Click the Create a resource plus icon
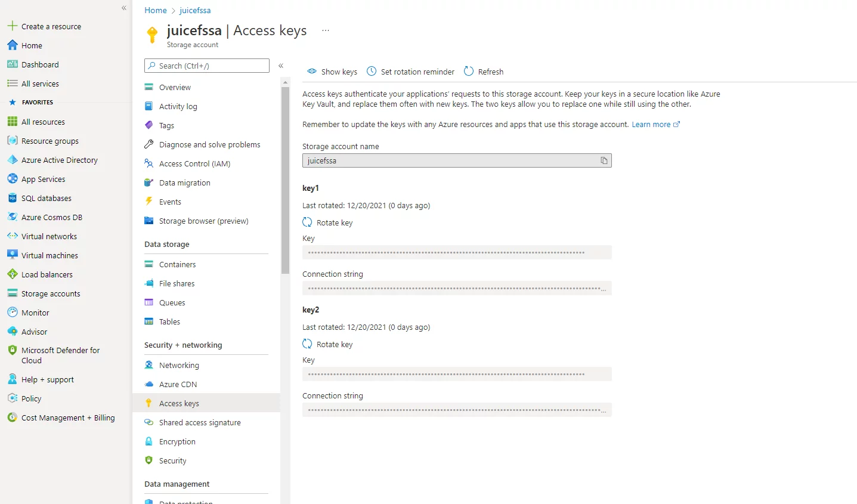Viewport: 857px width, 504px height. (x=12, y=26)
